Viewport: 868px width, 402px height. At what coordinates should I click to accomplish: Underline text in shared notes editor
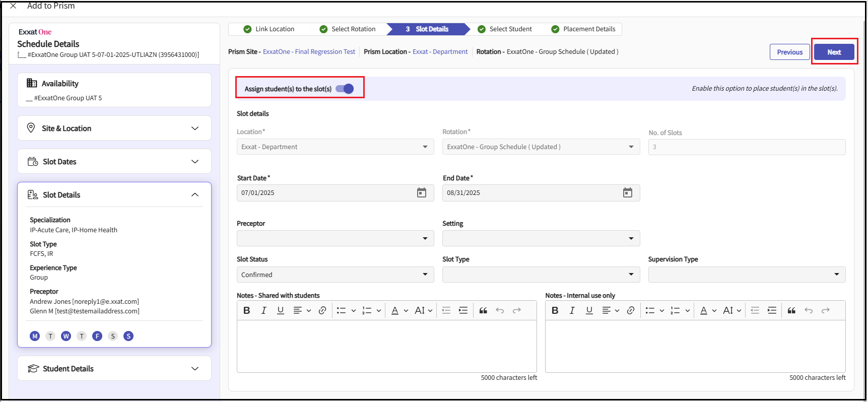[281, 311]
